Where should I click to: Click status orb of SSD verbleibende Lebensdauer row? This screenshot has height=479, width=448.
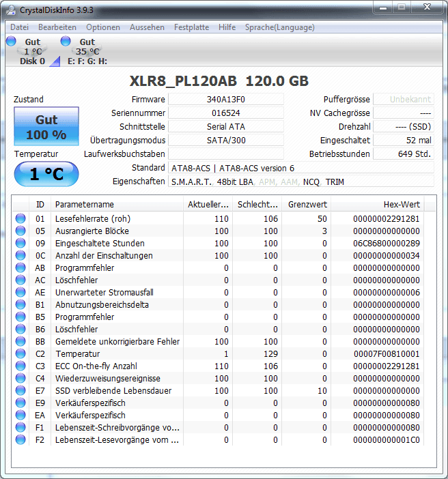click(20, 390)
